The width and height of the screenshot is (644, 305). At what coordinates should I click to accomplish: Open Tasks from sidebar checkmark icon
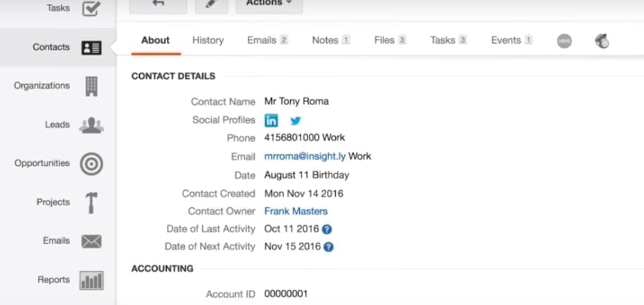point(91,8)
